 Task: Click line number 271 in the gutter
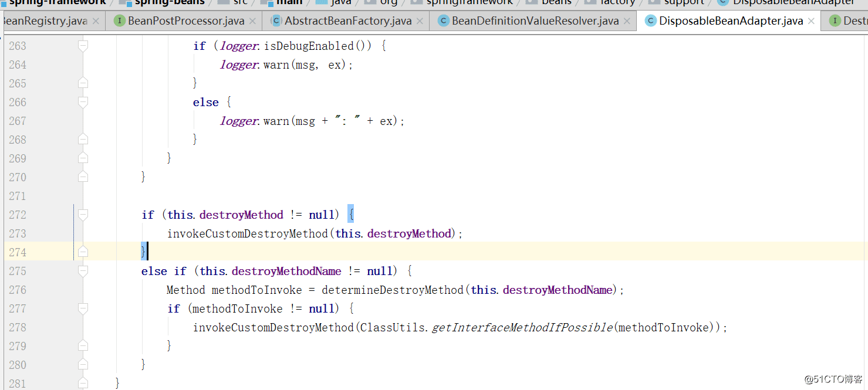coord(18,196)
